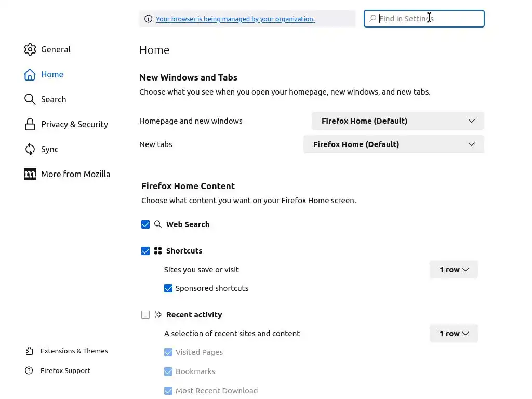Click the Extensions & Themes puzzle icon
This screenshot has height=399, width=532.
coord(29,351)
